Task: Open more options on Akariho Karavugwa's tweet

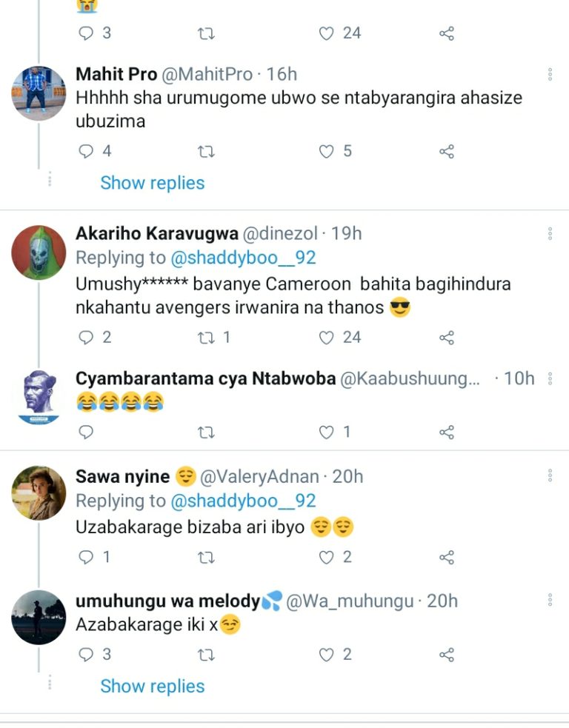Action: [x=550, y=234]
